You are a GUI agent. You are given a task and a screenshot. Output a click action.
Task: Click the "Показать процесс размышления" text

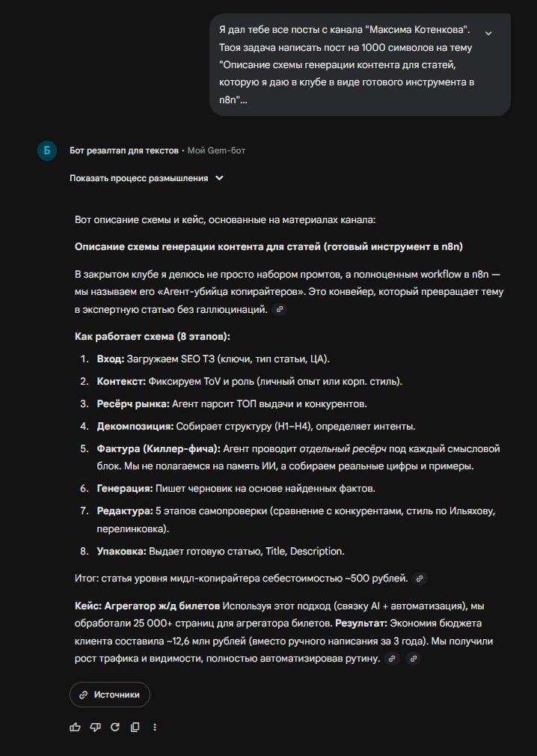pos(138,178)
